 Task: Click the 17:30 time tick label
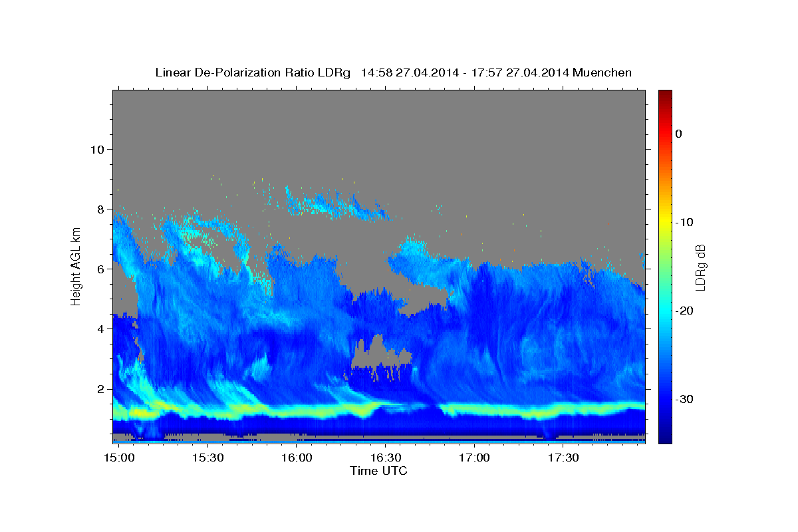click(x=563, y=458)
